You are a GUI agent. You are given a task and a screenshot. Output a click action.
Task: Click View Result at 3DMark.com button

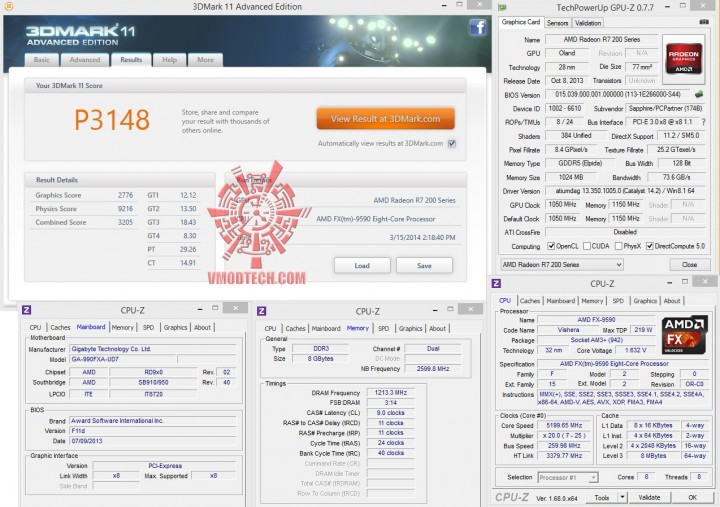386,118
